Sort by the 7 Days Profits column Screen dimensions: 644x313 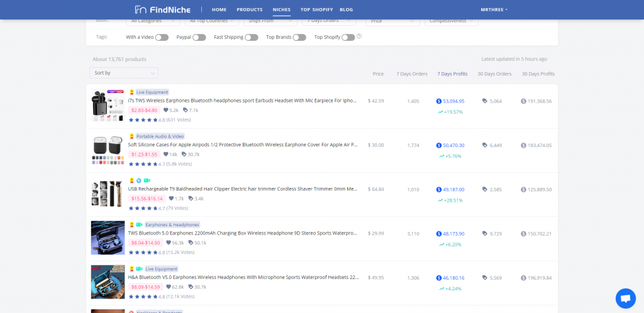[x=452, y=74]
